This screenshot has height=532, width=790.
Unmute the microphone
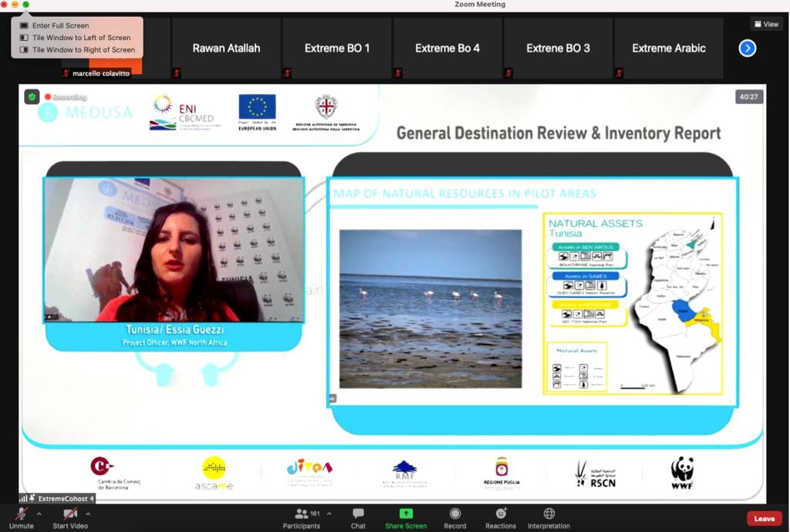21,514
